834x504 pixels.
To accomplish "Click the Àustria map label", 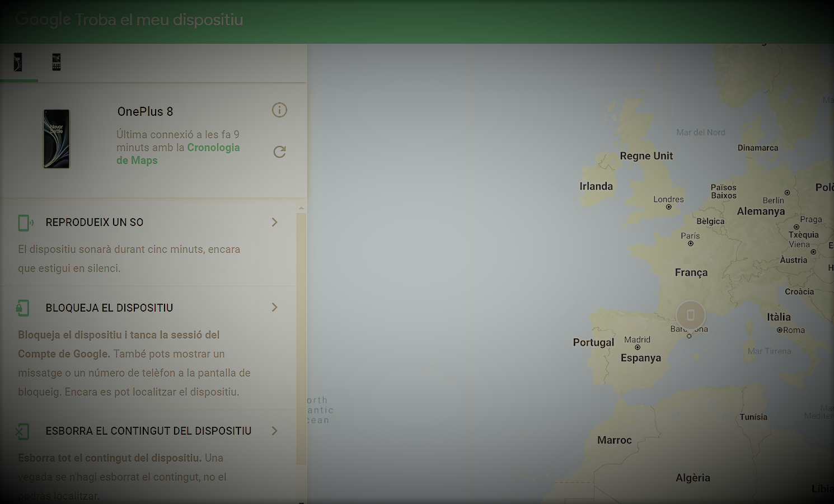I will [794, 260].
